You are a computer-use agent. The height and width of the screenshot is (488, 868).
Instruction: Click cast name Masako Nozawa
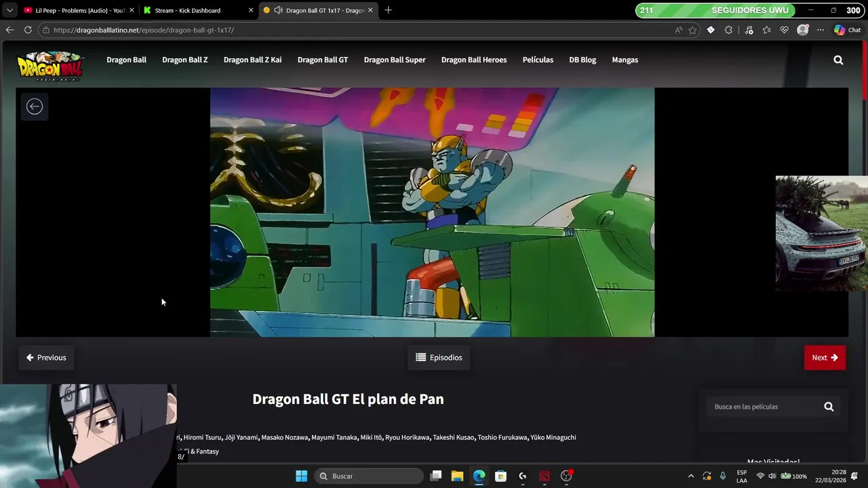point(285,437)
